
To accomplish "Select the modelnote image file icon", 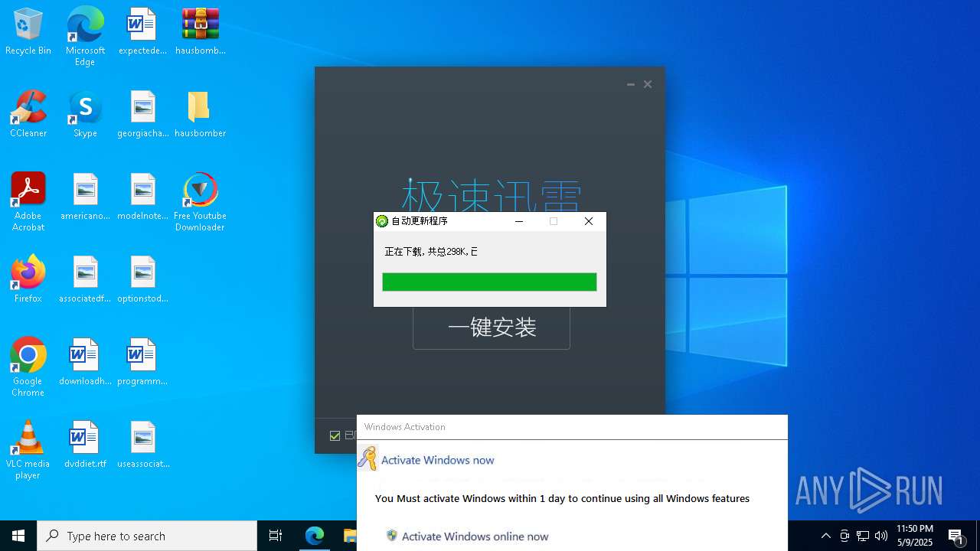I will 142,197.
